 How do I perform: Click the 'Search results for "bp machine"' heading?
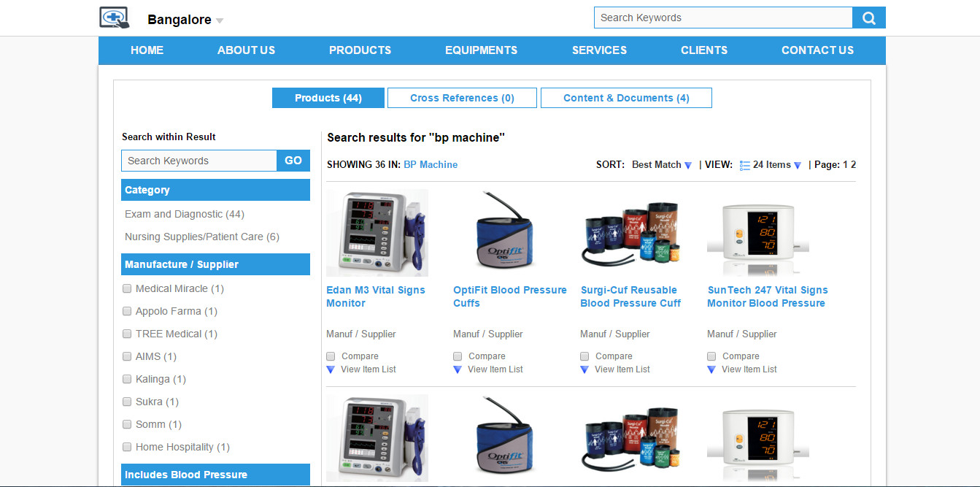coord(416,137)
